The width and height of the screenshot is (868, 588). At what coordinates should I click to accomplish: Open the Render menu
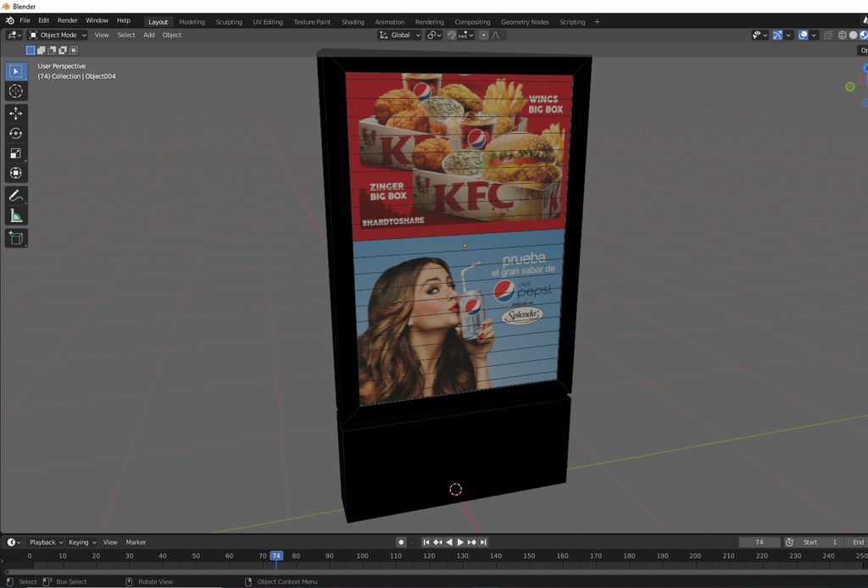[x=68, y=20]
